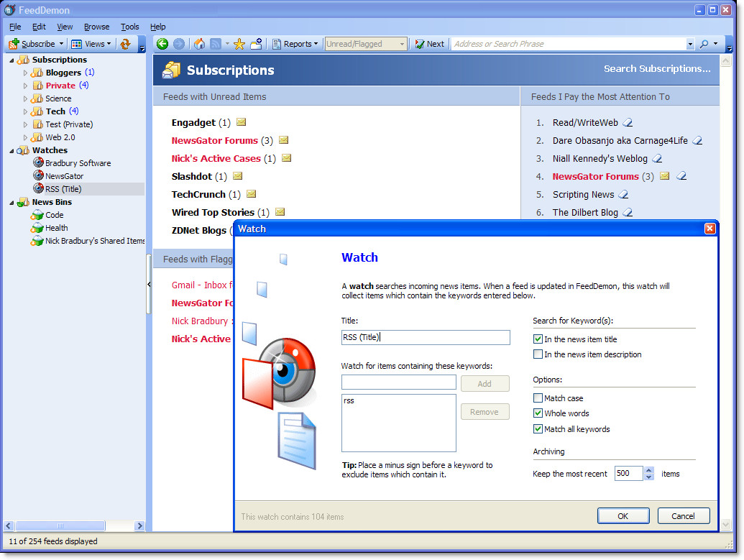Viewport: 744px width, 560px height.
Task: Click OK in the Watch dialog
Action: pyautogui.click(x=623, y=516)
